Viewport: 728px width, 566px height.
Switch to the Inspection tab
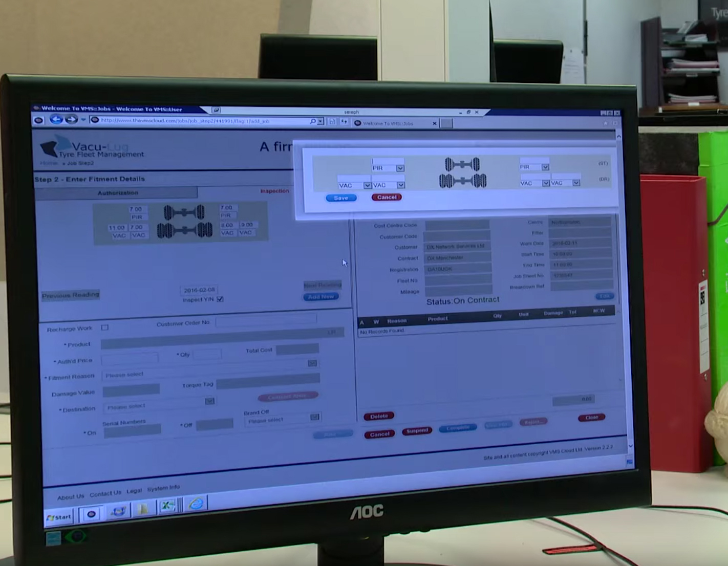coord(274,190)
